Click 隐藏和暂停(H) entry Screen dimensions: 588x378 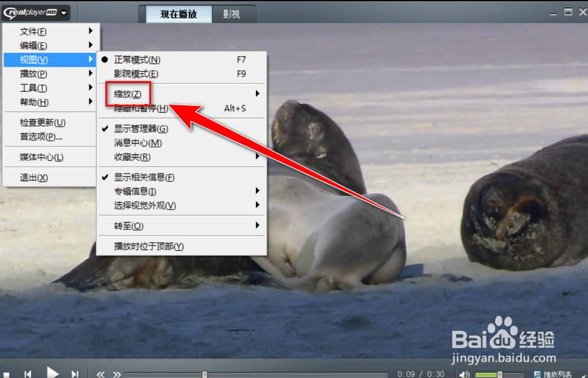(x=182, y=108)
